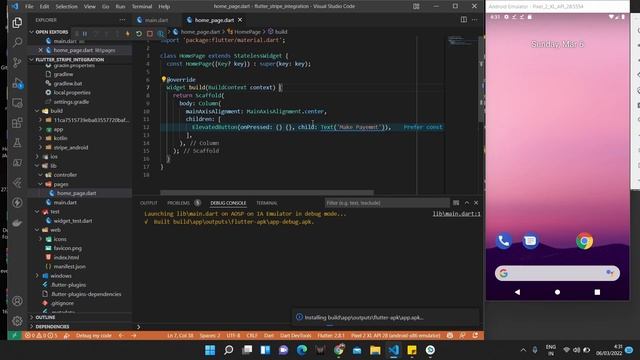
Task: Switch to the Problems panel tab
Action: pos(178,203)
